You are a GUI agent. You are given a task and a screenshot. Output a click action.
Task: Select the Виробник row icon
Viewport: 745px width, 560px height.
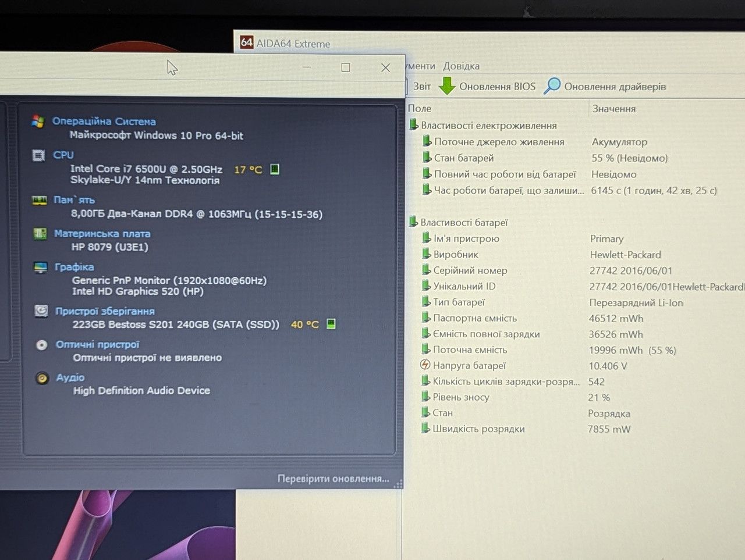click(426, 254)
